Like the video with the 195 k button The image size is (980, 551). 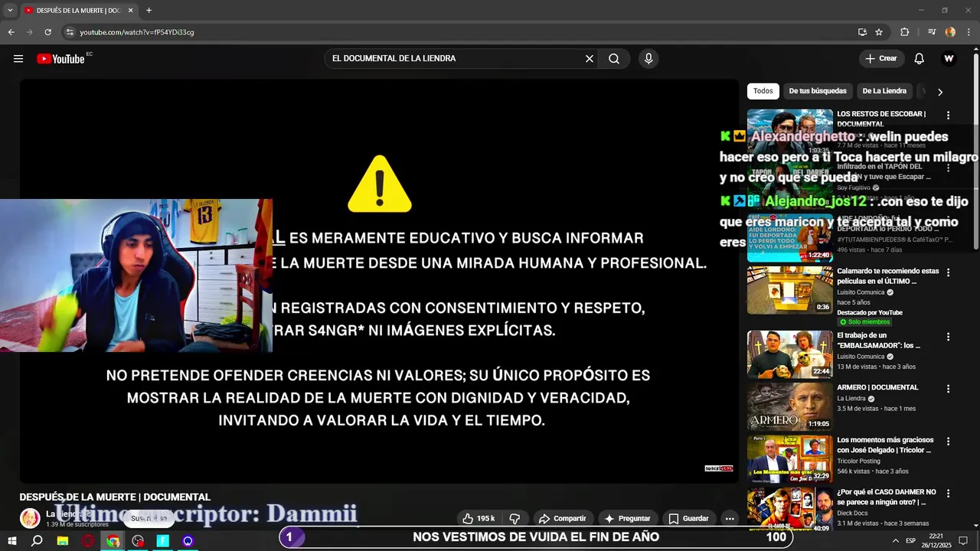coord(479,518)
